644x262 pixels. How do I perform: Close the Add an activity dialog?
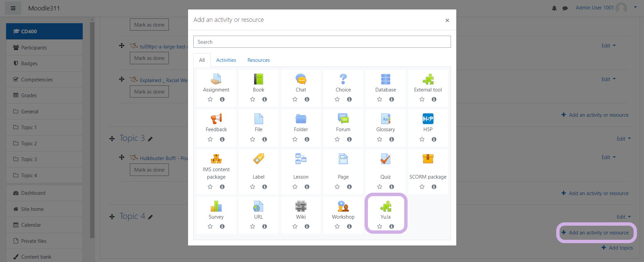pyautogui.click(x=447, y=21)
